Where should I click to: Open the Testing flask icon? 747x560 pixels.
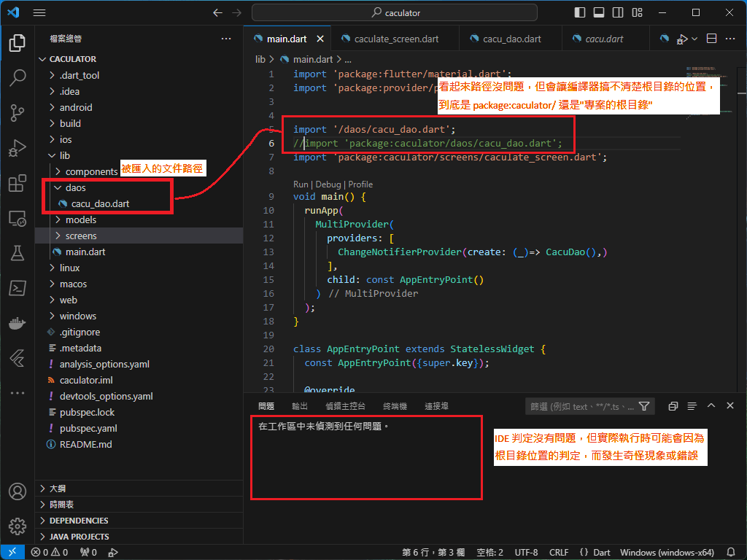click(x=18, y=253)
